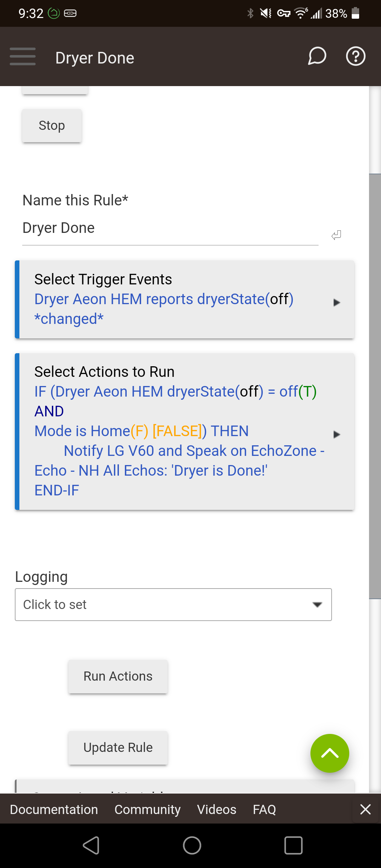Screen dimensions: 381x868
Task: Tap the Android home circle button
Action: point(192,845)
